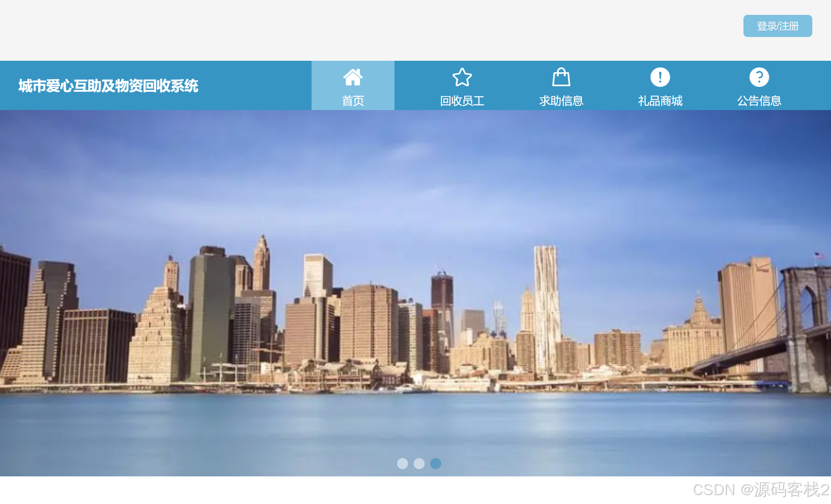Click the shopping bag icon above 求助信息
831x504 pixels.
(561, 77)
